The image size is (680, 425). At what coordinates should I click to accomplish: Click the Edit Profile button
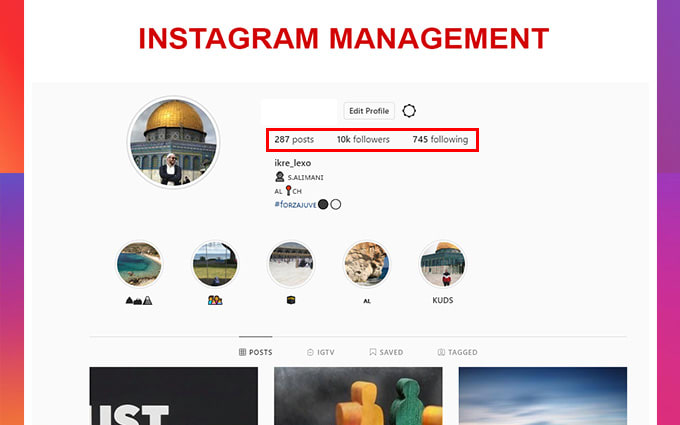pyautogui.click(x=369, y=111)
